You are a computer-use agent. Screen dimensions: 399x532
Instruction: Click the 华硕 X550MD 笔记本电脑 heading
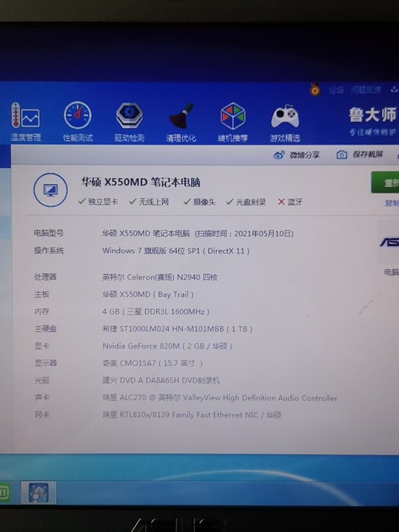coord(141,183)
